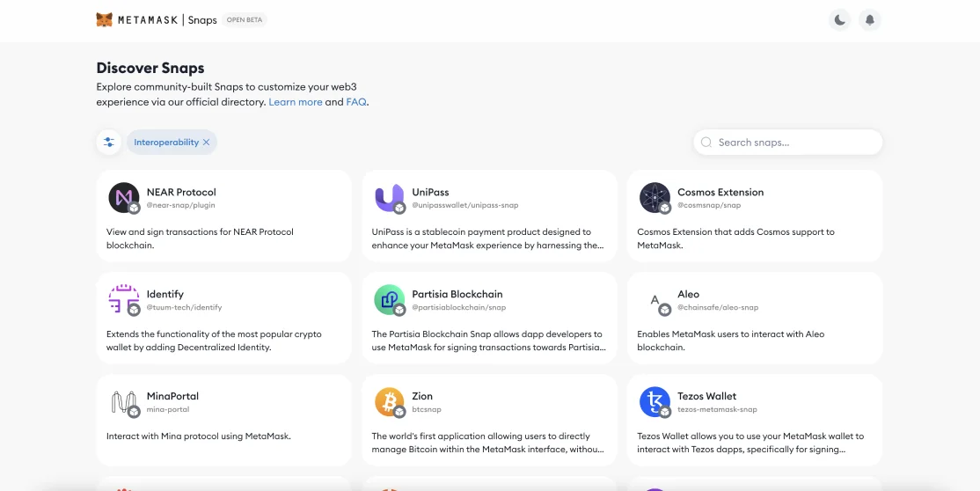Screen dimensions: 980x491
Task: Click the mina-portal package name
Action: [167, 410]
